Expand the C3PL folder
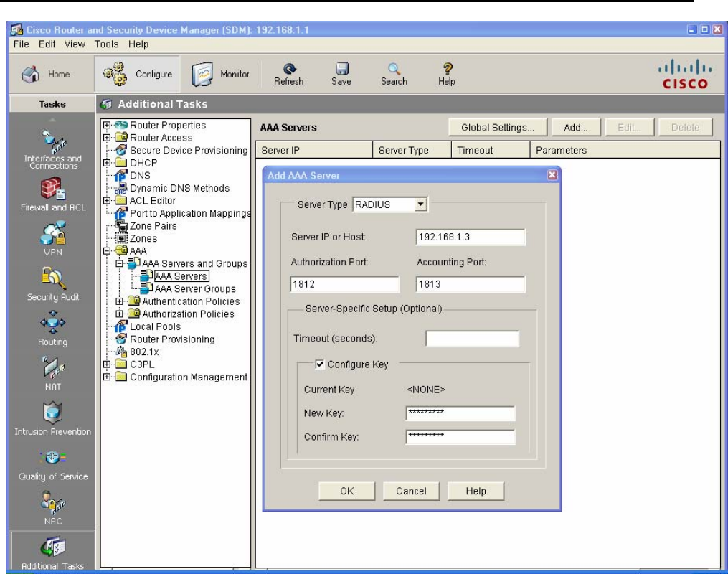 pos(107,364)
